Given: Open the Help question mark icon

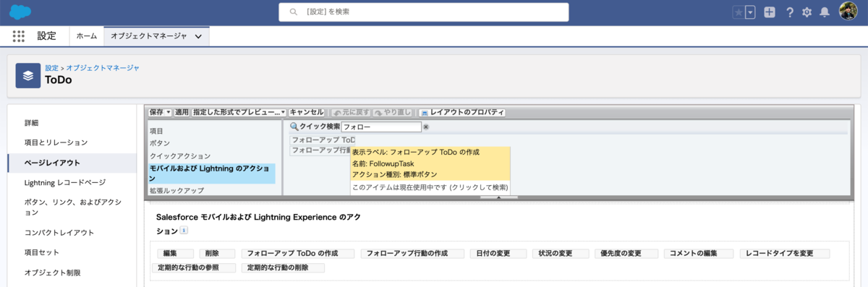Looking at the screenshot, I should tap(790, 12).
